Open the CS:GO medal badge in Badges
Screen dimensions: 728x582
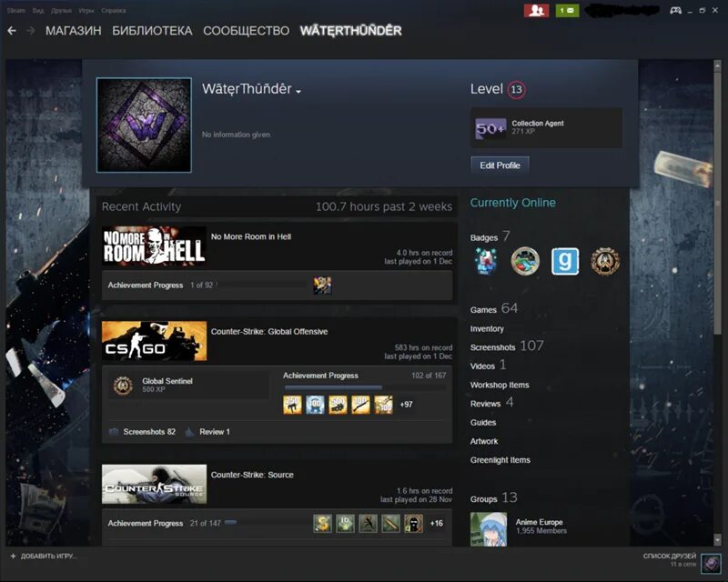point(605,261)
